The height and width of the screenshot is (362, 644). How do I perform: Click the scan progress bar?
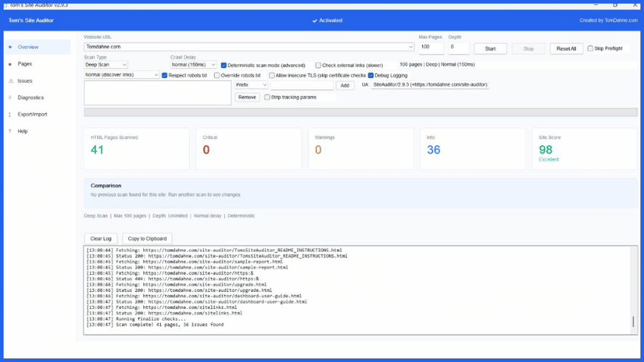pyautogui.click(x=361, y=112)
